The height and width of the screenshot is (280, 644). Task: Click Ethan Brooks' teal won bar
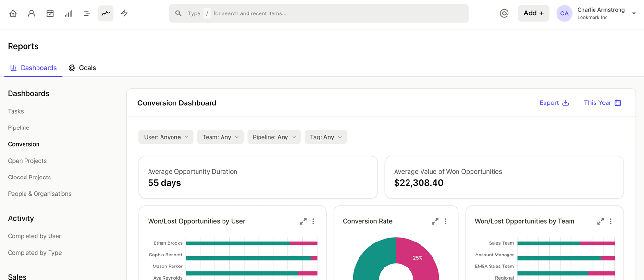pyautogui.click(x=238, y=243)
